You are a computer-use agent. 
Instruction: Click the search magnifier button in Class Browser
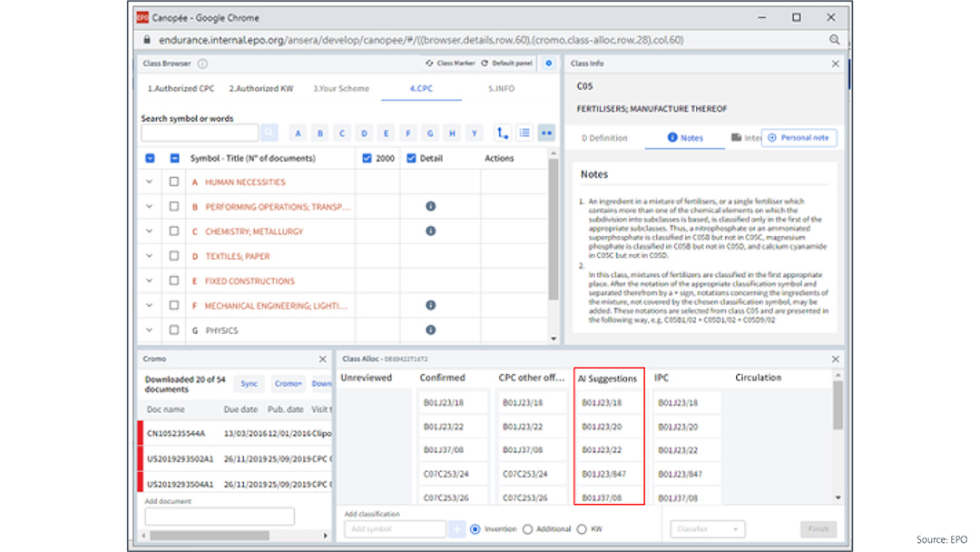click(269, 133)
